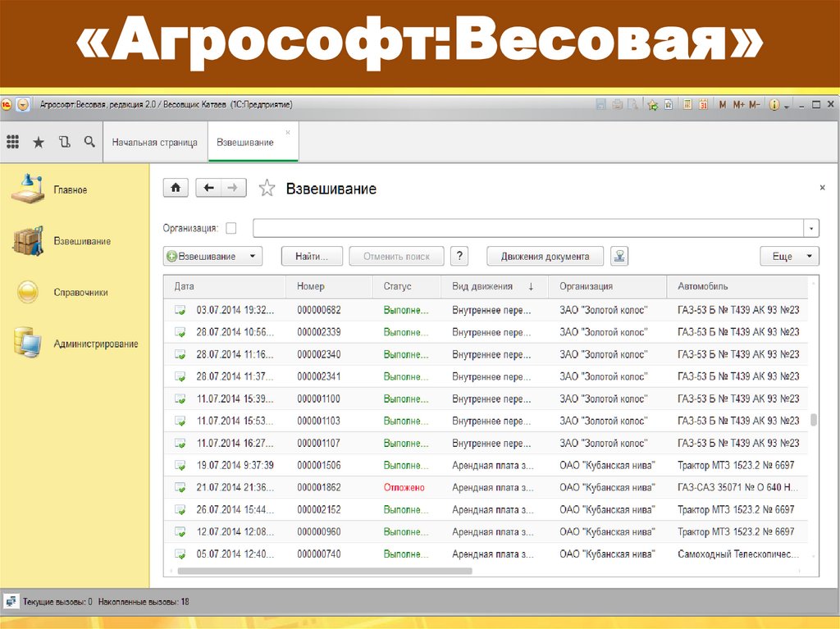Click the home button in navigation bar

click(176, 188)
